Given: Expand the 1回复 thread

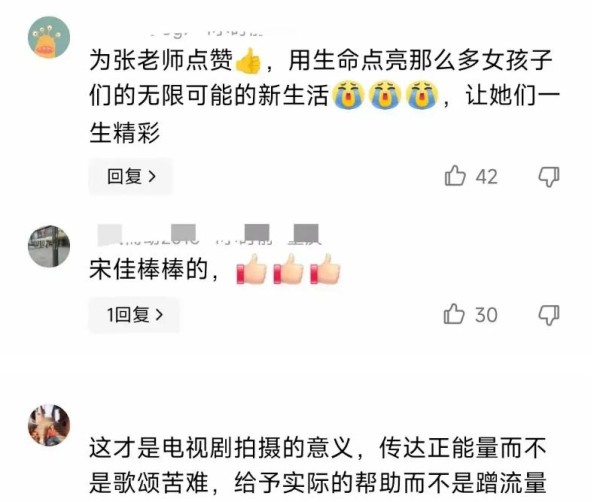Looking at the screenshot, I should pos(134,315).
